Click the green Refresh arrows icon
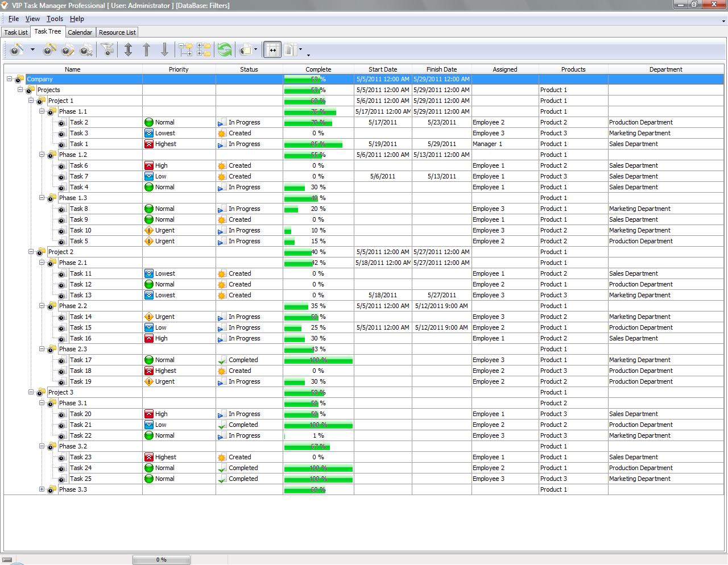The image size is (728, 565). (x=225, y=50)
